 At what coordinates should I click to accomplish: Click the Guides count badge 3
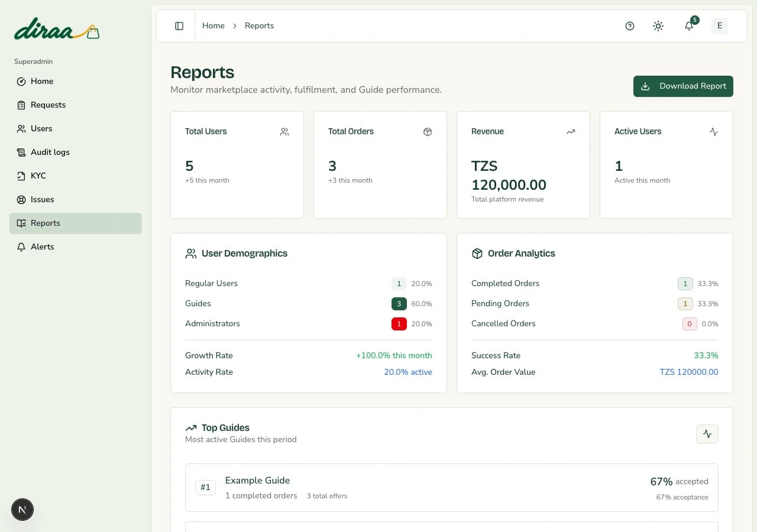399,304
